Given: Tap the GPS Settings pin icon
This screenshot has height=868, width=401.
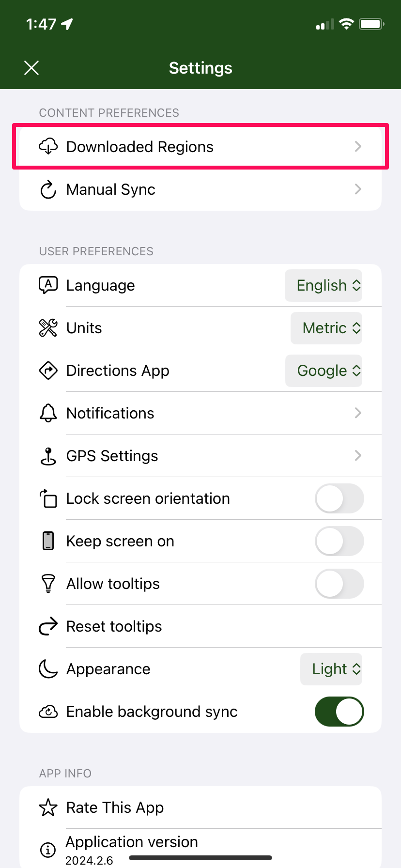Looking at the screenshot, I should pyautogui.click(x=48, y=456).
